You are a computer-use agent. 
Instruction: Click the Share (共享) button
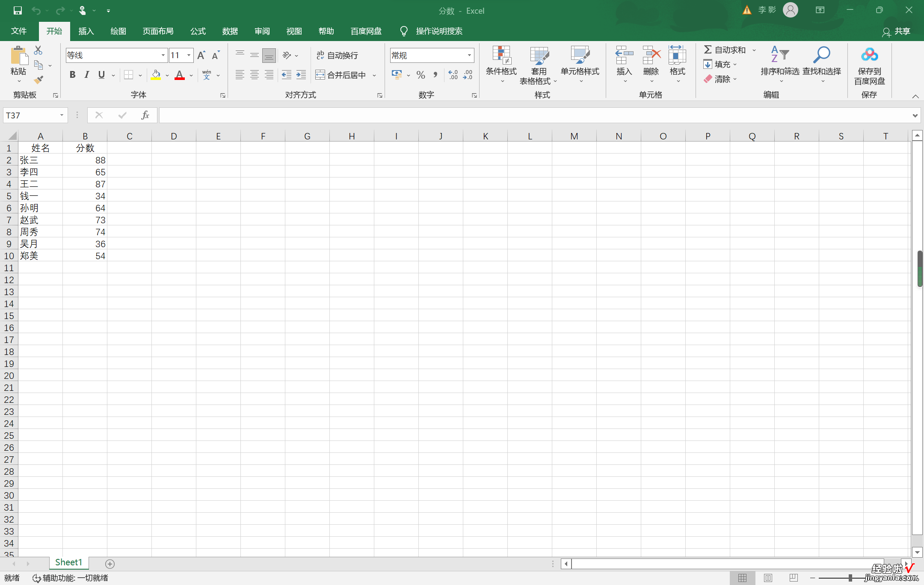(896, 31)
